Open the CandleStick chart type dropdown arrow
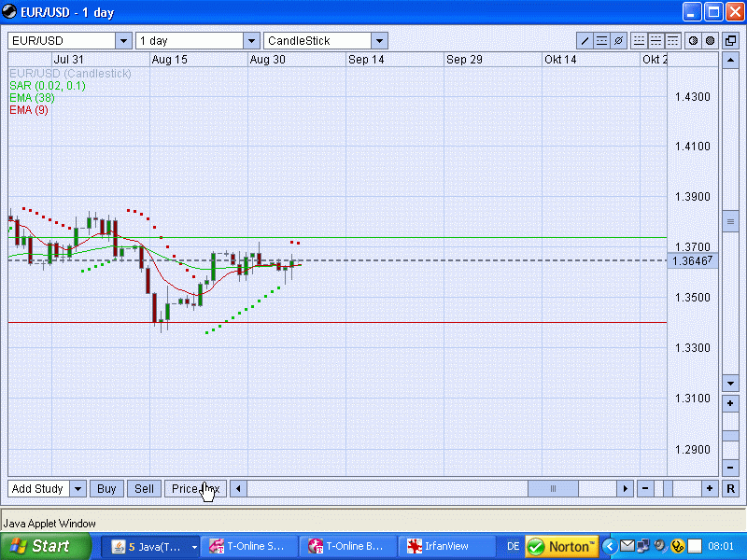Image resolution: width=747 pixels, height=560 pixels. [379, 41]
